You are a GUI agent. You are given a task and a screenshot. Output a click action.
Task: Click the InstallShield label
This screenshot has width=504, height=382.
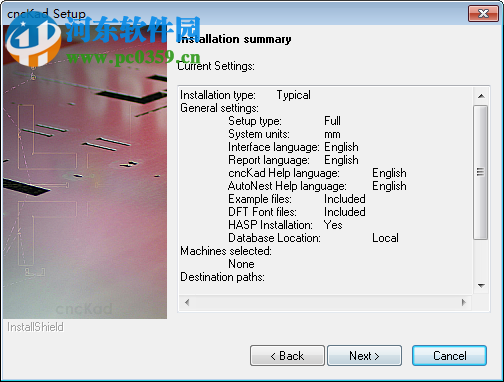tap(35, 327)
